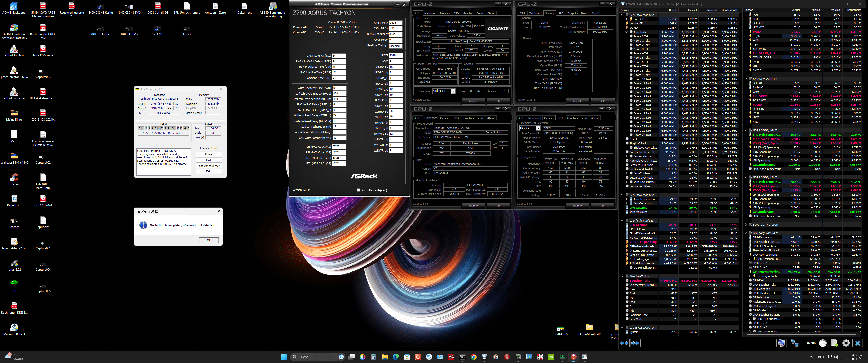
Task: Click OK in bottom-right CPU-Z window
Action: pos(602,206)
